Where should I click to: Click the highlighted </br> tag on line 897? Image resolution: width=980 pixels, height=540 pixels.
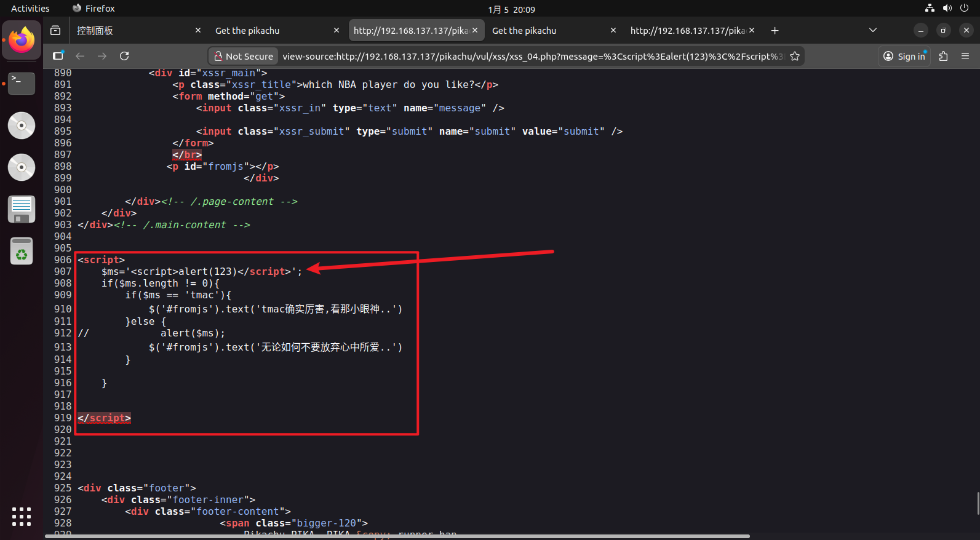click(187, 154)
